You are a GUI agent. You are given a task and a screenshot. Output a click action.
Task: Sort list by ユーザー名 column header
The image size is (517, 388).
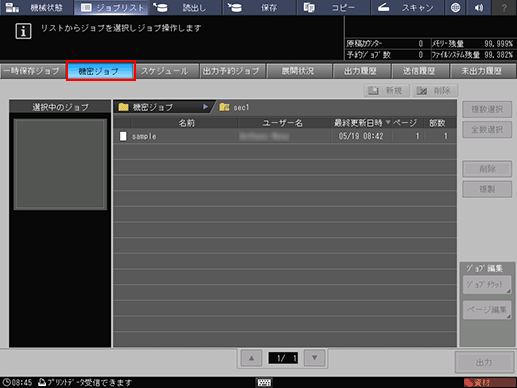284,123
